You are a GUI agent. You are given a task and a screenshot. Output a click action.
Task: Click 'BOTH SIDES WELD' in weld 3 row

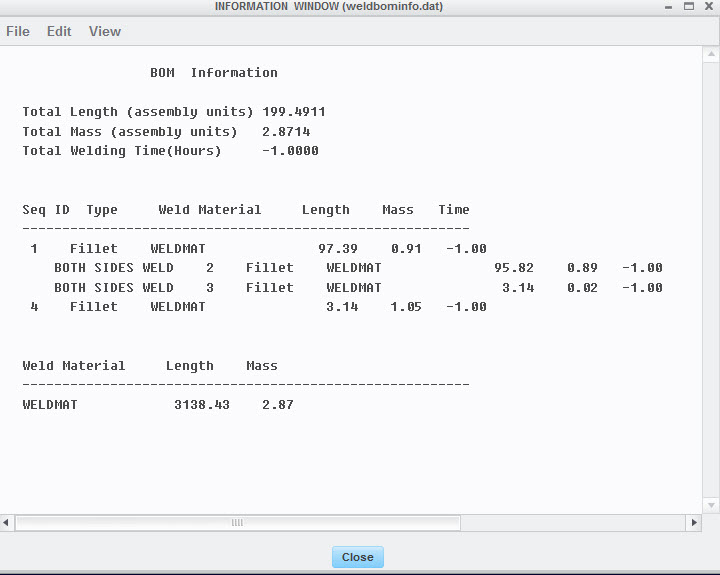113,288
